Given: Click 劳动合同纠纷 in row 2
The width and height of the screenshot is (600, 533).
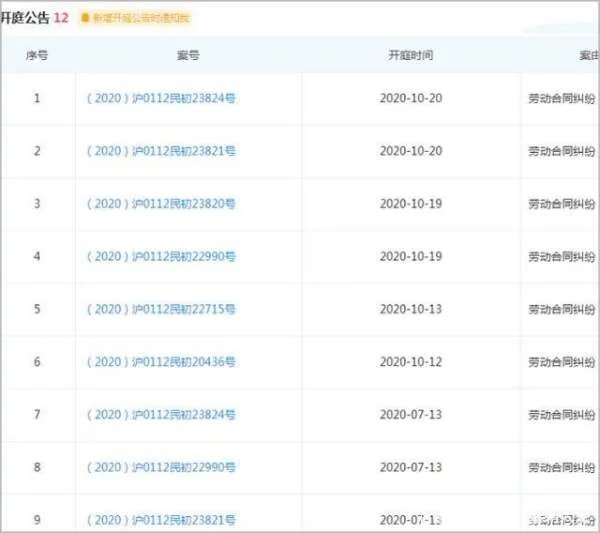Looking at the screenshot, I should point(561,152).
